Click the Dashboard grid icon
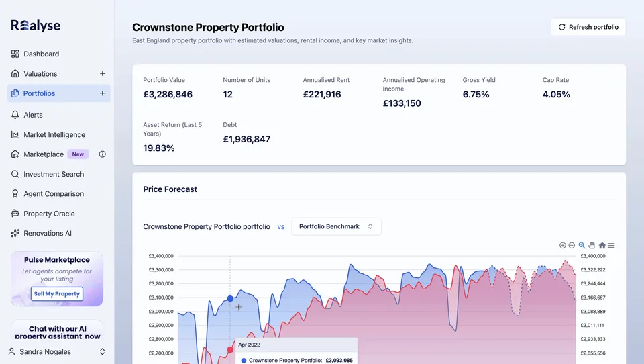 [x=15, y=54]
